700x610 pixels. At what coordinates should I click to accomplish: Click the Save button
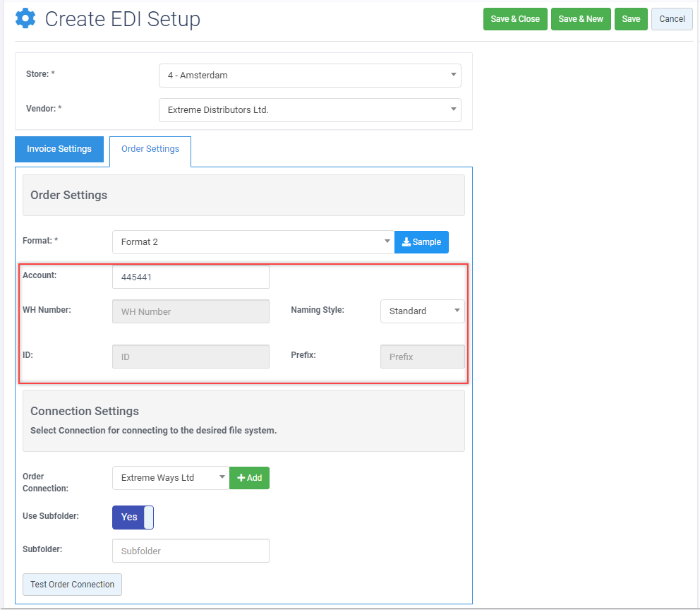(631, 19)
